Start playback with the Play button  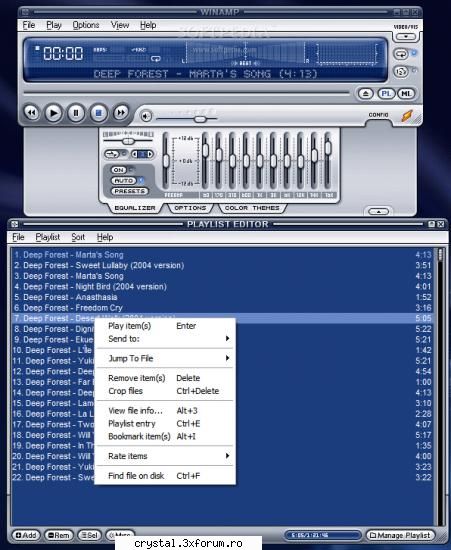(54, 113)
